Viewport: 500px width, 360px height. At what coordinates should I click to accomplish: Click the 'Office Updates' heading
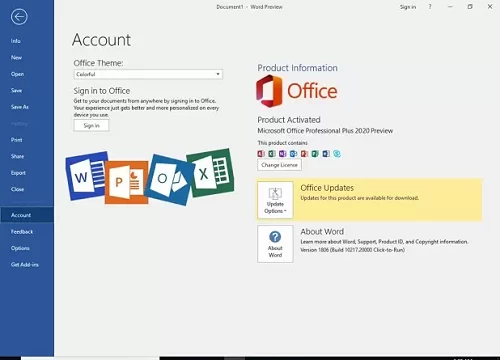coord(327,188)
